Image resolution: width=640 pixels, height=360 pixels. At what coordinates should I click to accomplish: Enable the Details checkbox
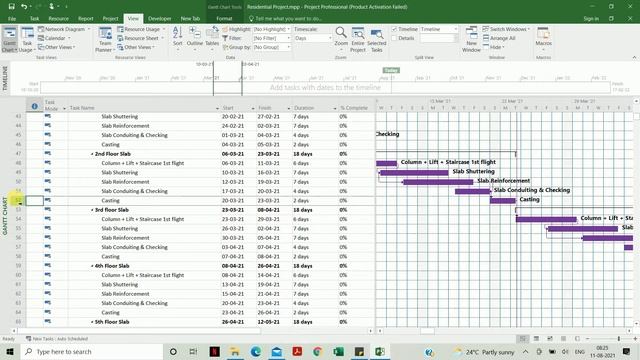point(394,38)
